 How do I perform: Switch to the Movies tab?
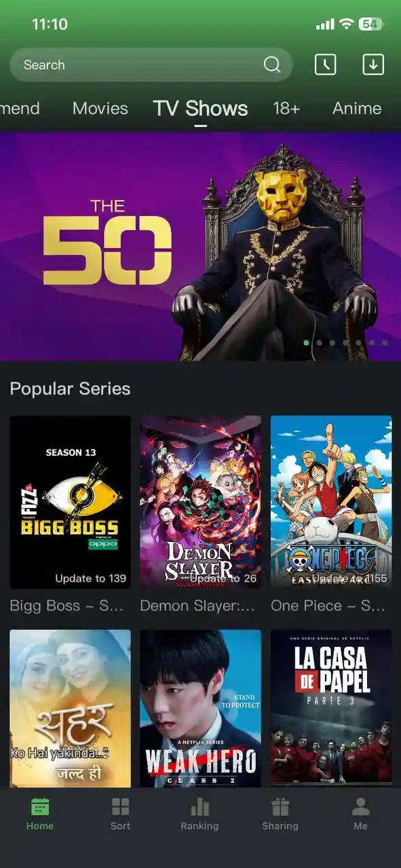click(x=100, y=108)
